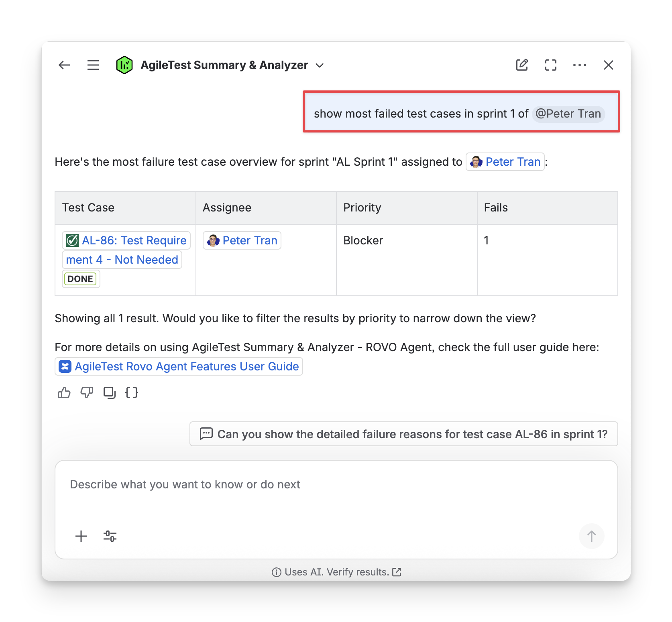Give thumbs down to the response
Viewport: 672px width, 622px height.
87,392
